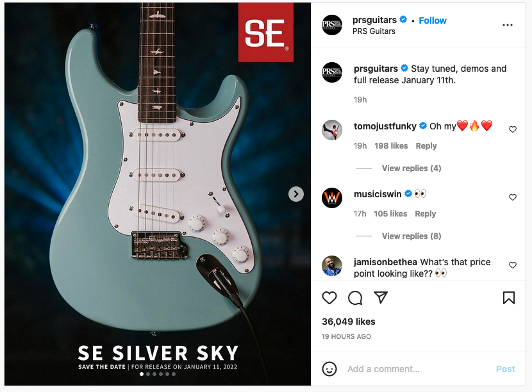Share post via paper plane icon
This screenshot has width=532, height=392.
(x=381, y=297)
